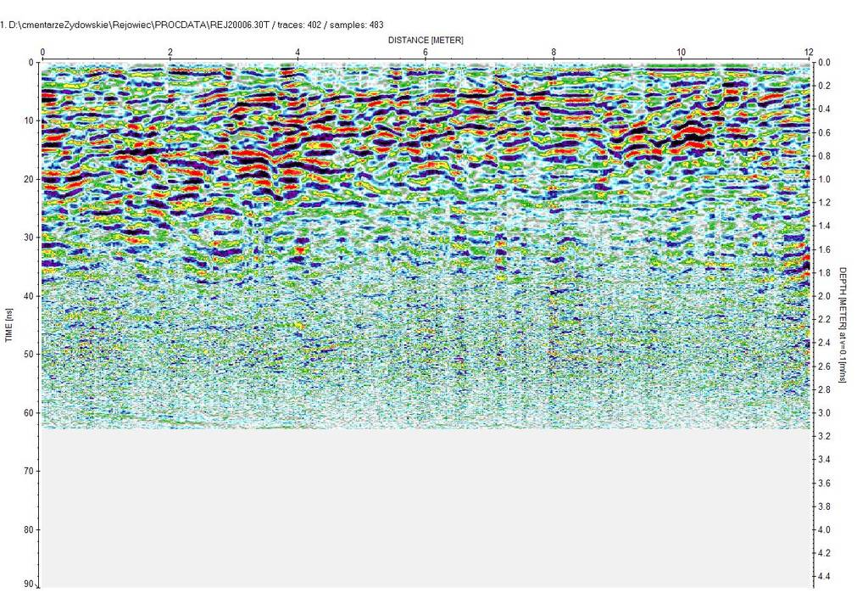Click the 10 tick on distance axis
This screenshot has width=868, height=604.
(681, 52)
